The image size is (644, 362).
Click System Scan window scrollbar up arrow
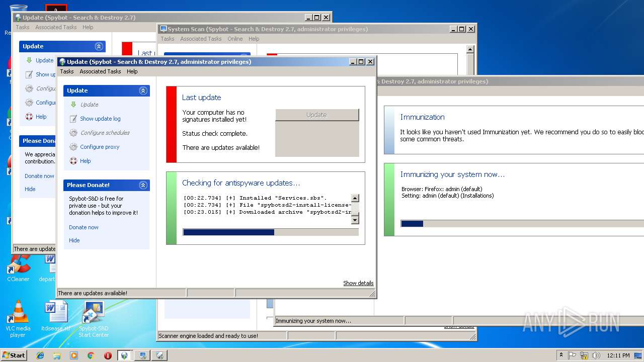(470, 49)
